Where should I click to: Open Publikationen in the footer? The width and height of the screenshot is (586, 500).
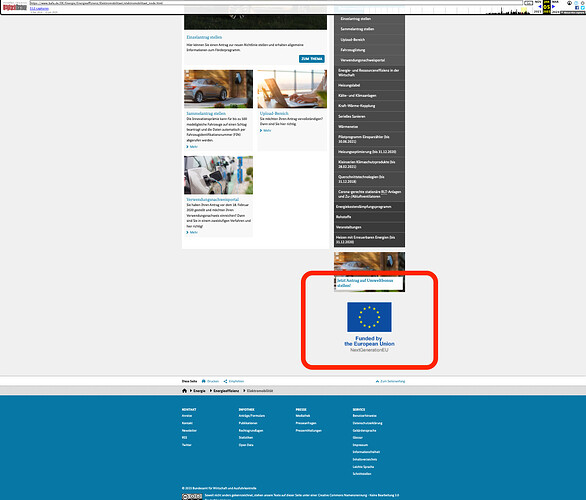point(248,423)
